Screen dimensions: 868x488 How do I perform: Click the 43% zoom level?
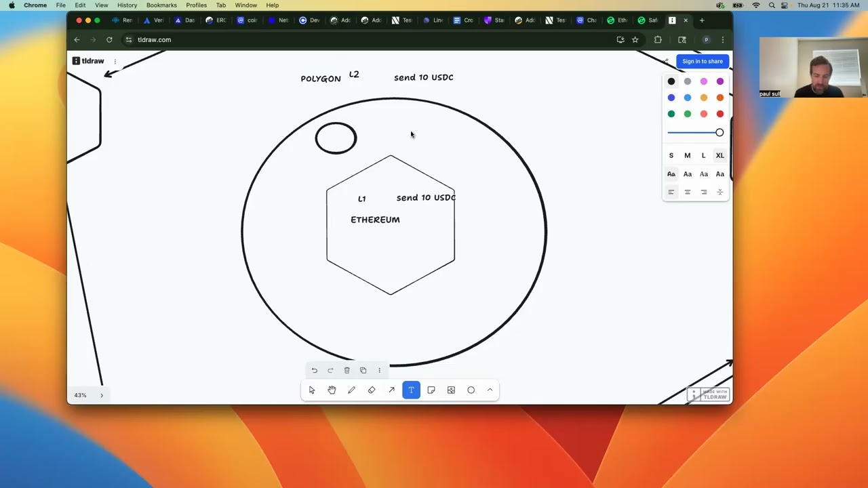click(80, 395)
